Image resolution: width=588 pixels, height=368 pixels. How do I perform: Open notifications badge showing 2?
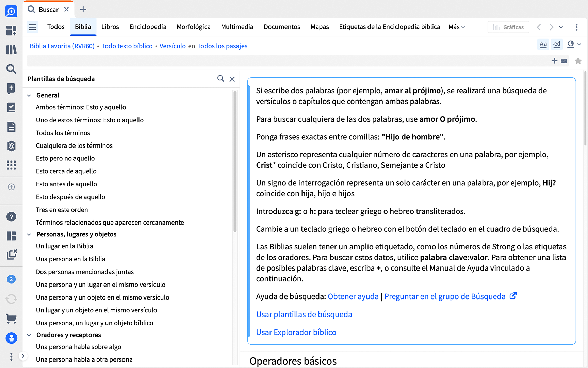coord(11,279)
